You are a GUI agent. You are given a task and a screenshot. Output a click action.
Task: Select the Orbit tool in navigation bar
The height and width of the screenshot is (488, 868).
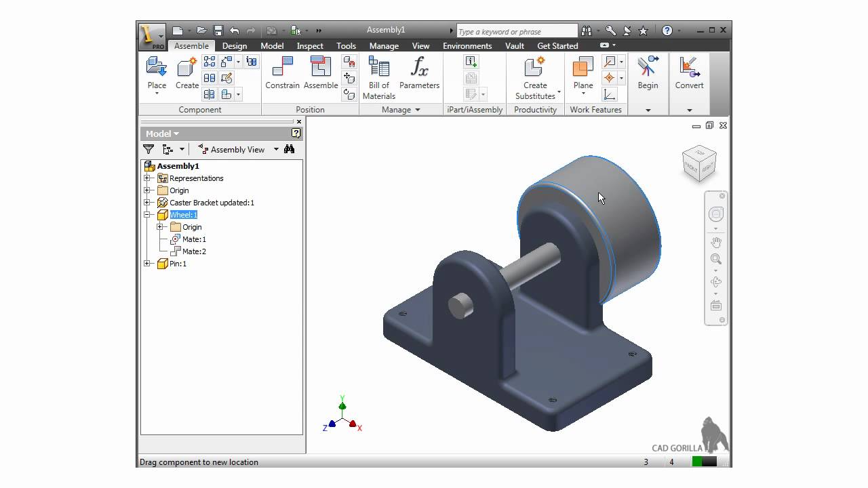[715, 282]
